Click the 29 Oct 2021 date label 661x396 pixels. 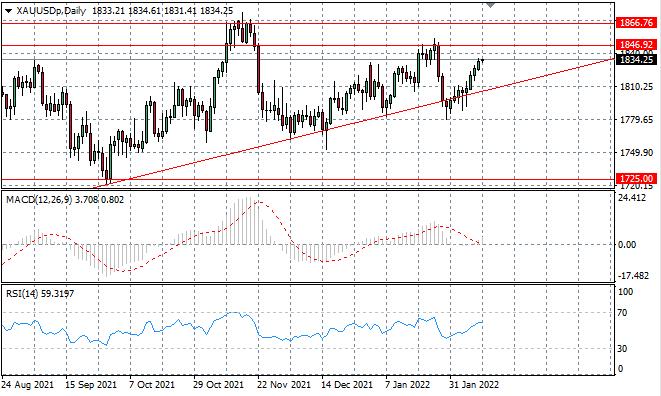(218, 385)
